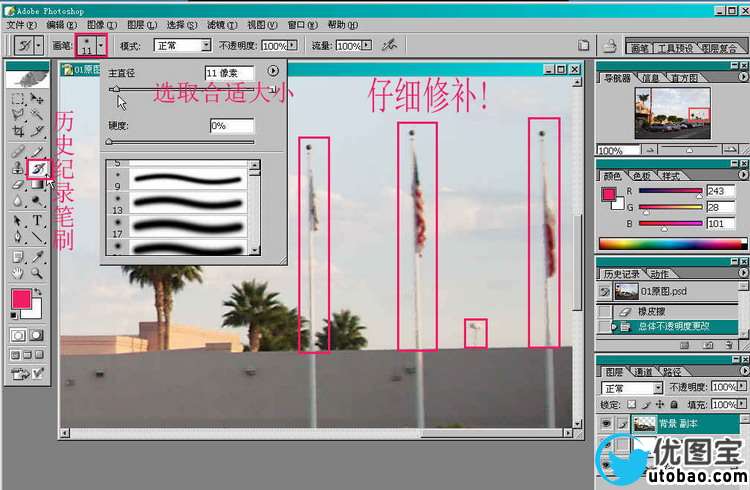750x490 pixels.
Task: Select the Eraser tool in toolbox
Action: click(18, 185)
